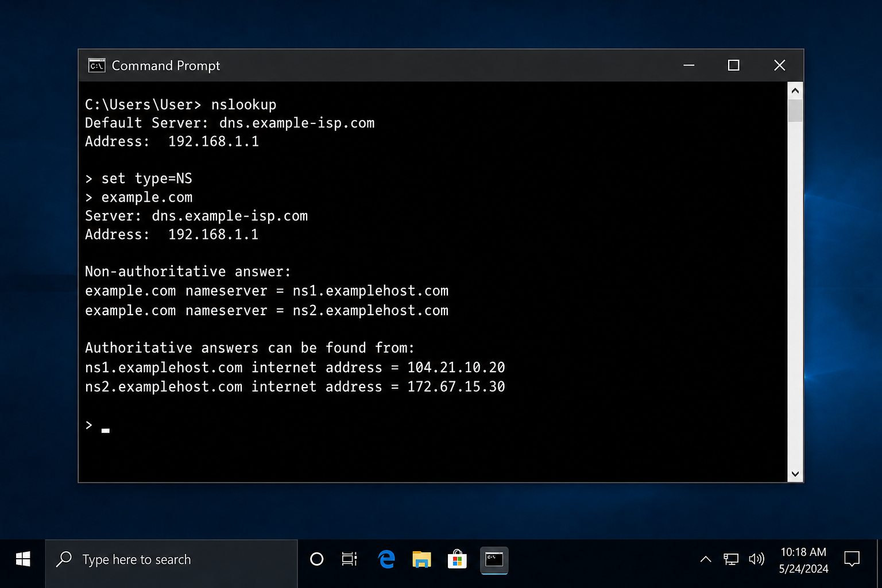Open File Explorer from the taskbar
This screenshot has width=882, height=588.
click(421, 559)
